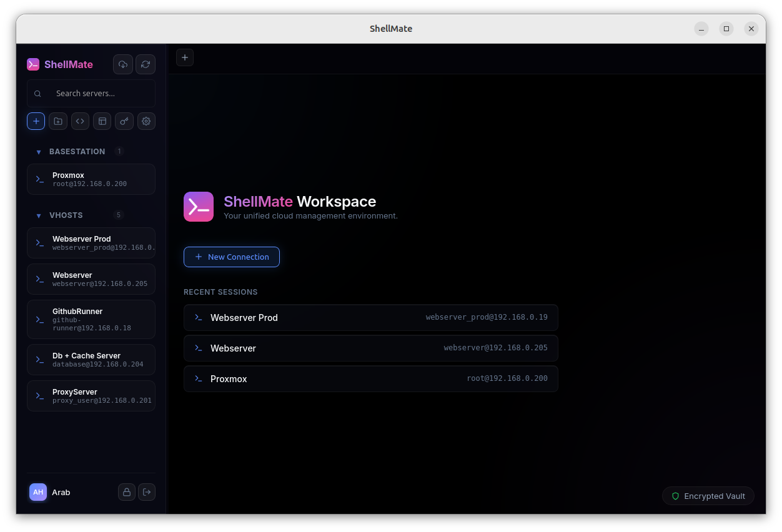Click the user name Arab

[61, 492]
